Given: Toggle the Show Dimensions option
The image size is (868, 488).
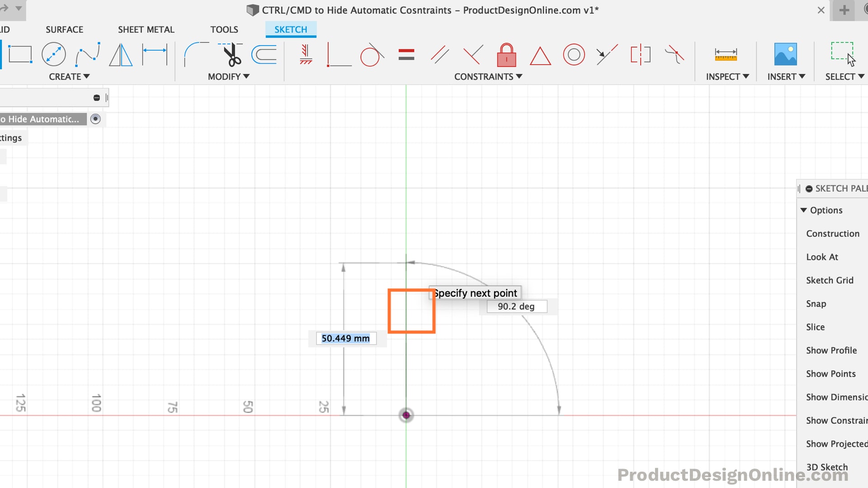Looking at the screenshot, I should point(836,397).
